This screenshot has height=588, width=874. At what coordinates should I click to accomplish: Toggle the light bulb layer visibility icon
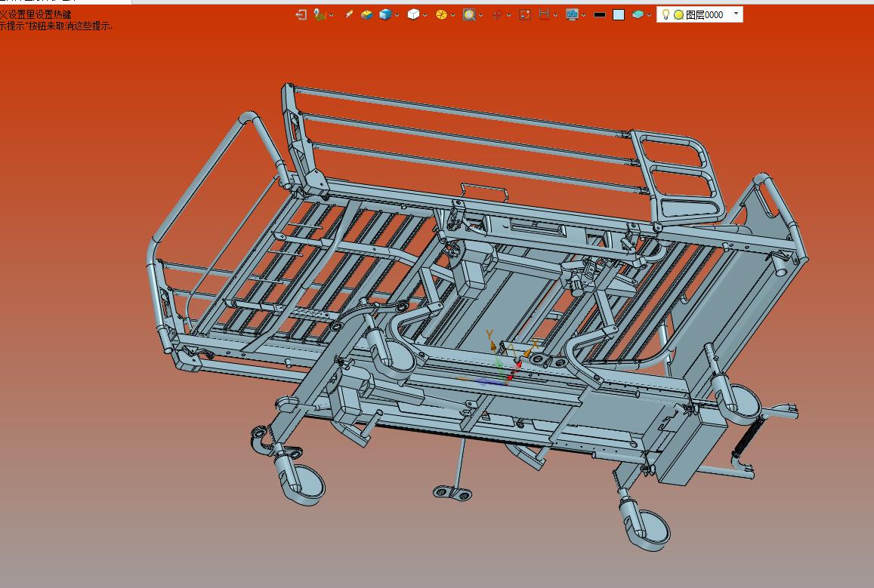pos(666,14)
